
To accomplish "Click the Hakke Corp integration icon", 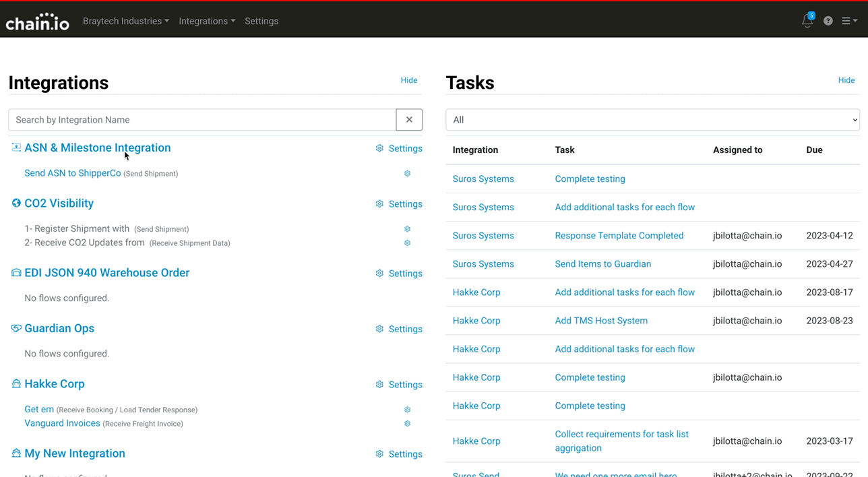I will click(16, 383).
